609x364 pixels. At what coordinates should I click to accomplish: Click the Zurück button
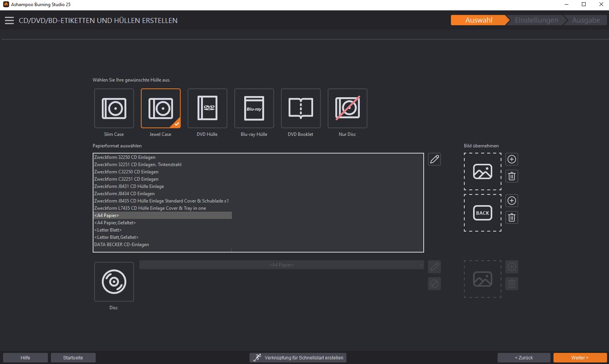point(524,358)
